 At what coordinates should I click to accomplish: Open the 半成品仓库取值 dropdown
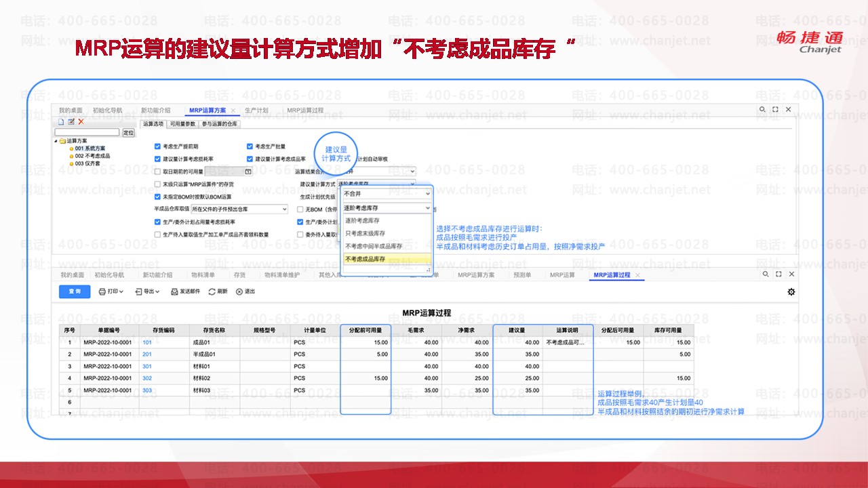[239, 209]
